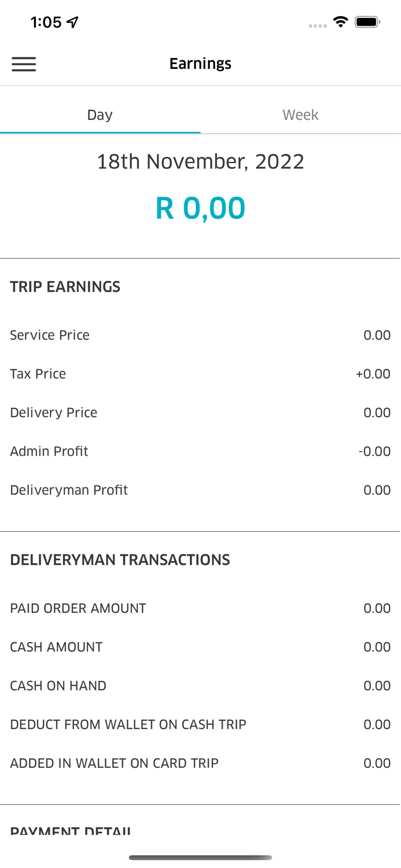Switch to the Week earnings tab
The image size is (401, 868).
point(300,114)
